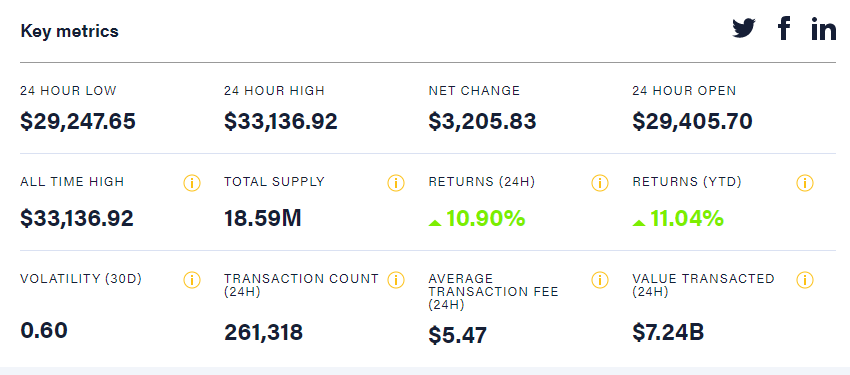The image size is (850, 375).
Task: Open info icon for Returns (YTD)
Action: 804,183
